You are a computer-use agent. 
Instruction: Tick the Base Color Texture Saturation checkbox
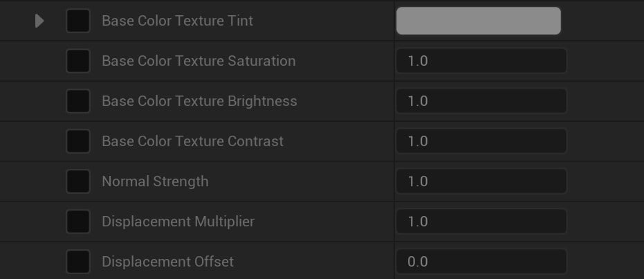(x=77, y=61)
